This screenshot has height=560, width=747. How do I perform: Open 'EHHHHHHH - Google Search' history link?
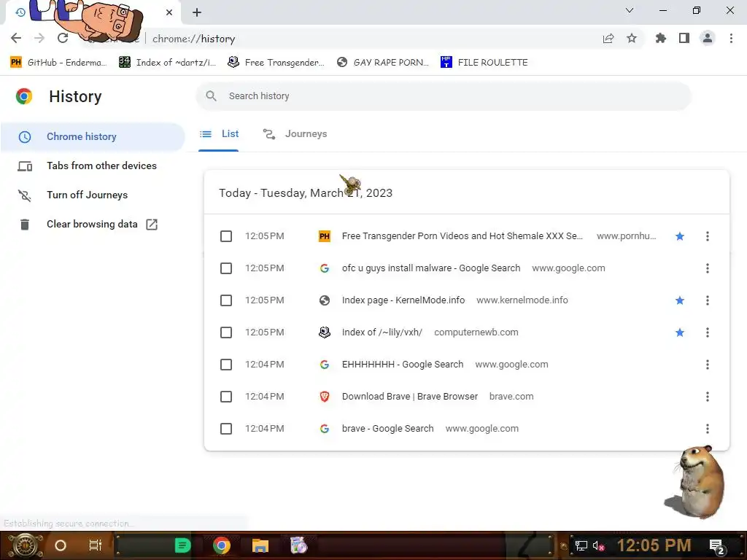point(403,365)
